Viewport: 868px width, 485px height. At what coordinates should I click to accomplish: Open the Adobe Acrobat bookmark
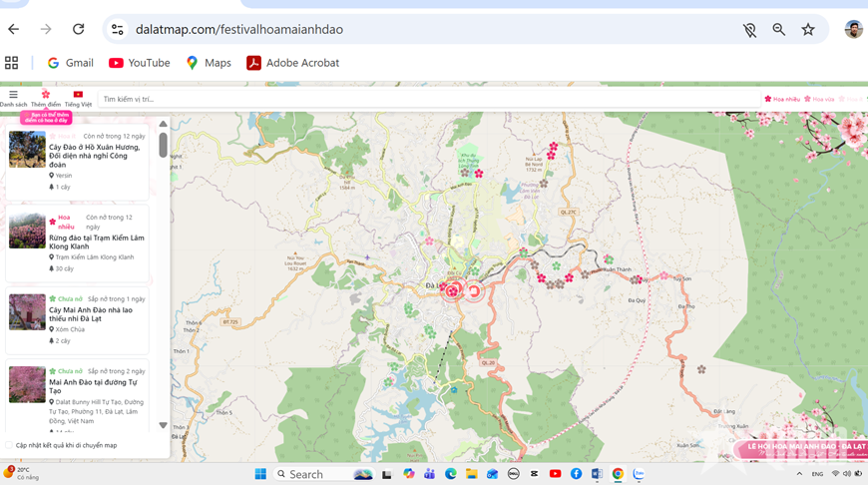[x=292, y=63]
